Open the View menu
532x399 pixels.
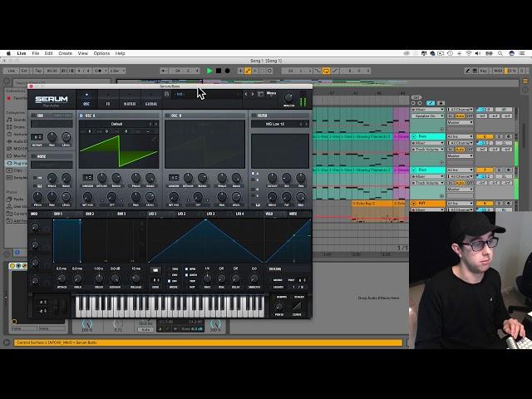(x=83, y=53)
